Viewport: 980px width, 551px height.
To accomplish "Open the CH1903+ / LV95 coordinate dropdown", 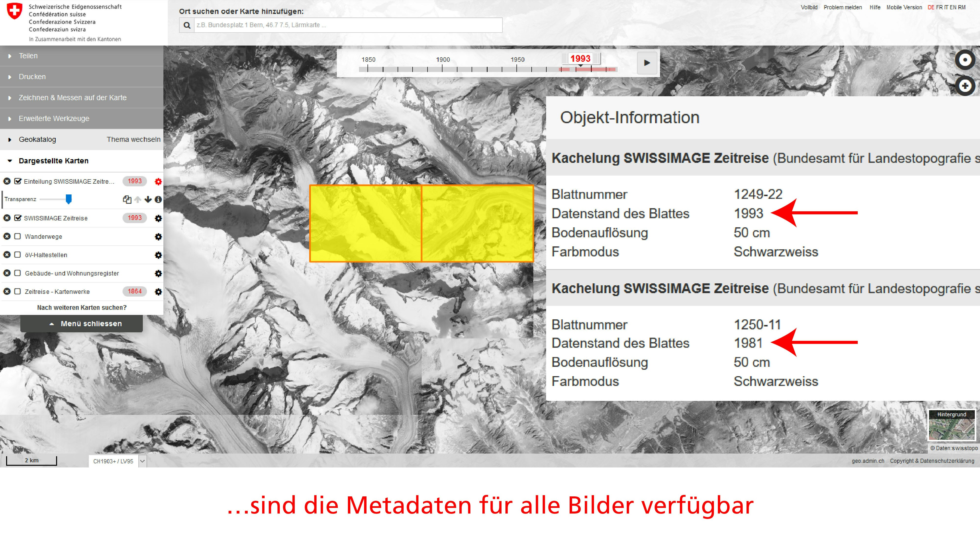I will [142, 461].
